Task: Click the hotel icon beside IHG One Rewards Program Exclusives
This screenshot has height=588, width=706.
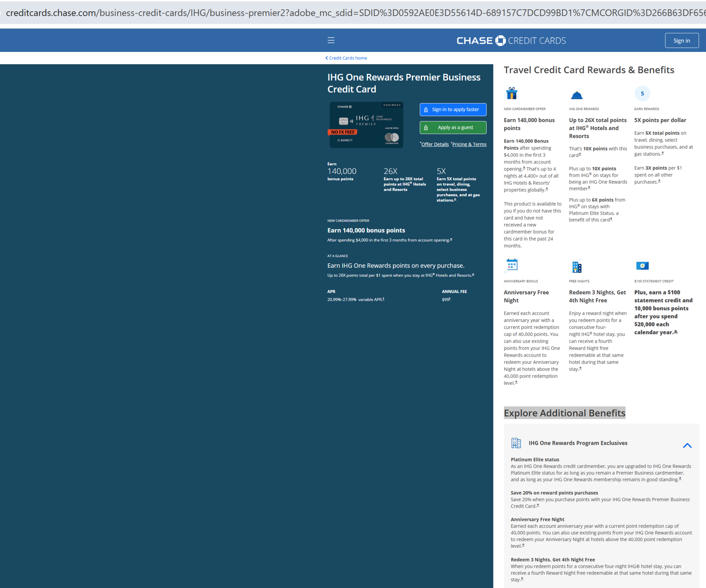Action: 516,443
